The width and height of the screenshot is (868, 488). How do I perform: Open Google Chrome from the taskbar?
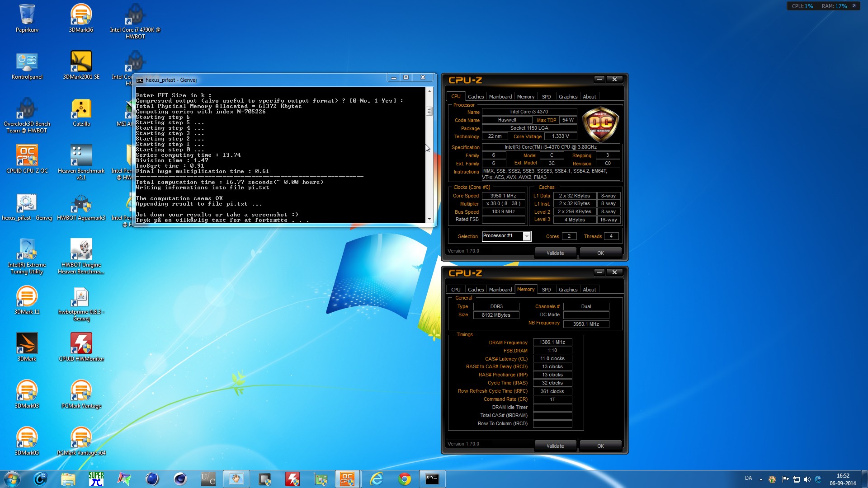[x=405, y=479]
